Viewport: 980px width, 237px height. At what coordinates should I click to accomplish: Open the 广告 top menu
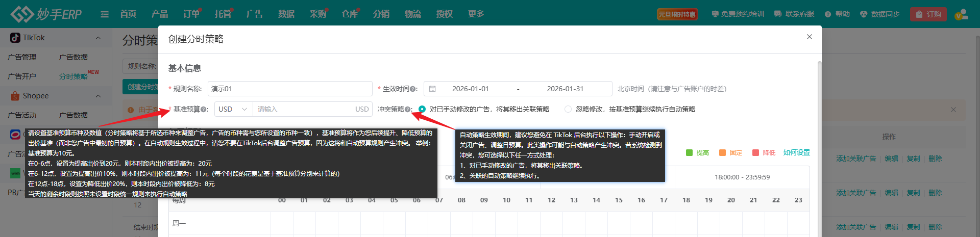[x=254, y=14]
